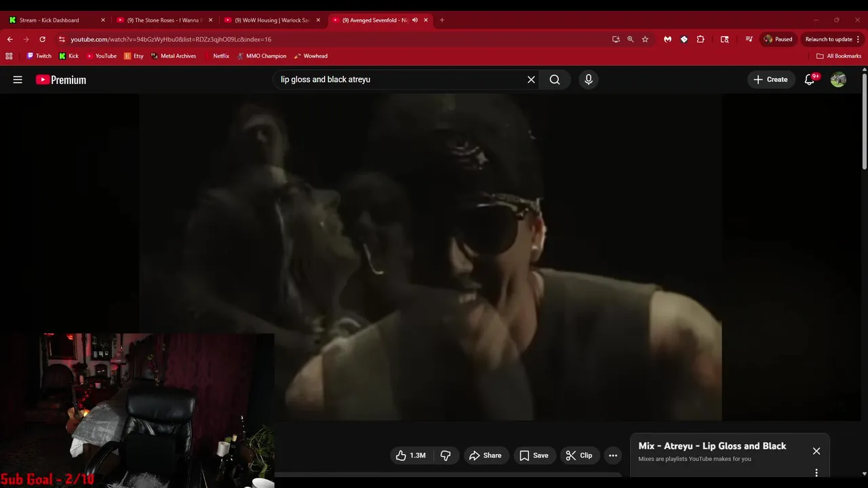Mute the Avenged Sevenfold tab audio
This screenshot has width=868, height=488.
pyautogui.click(x=414, y=20)
